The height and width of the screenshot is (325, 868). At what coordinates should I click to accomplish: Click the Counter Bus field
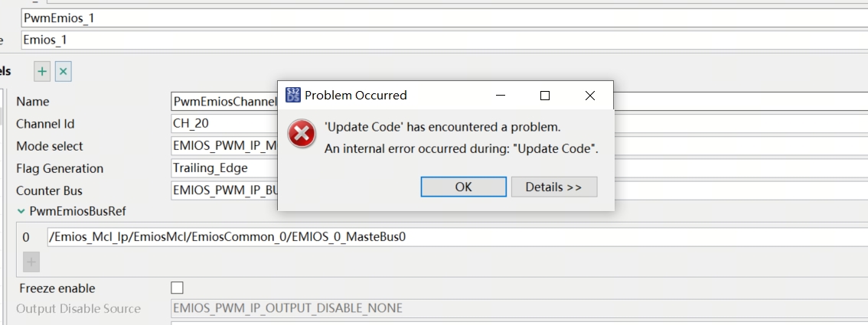(222, 190)
